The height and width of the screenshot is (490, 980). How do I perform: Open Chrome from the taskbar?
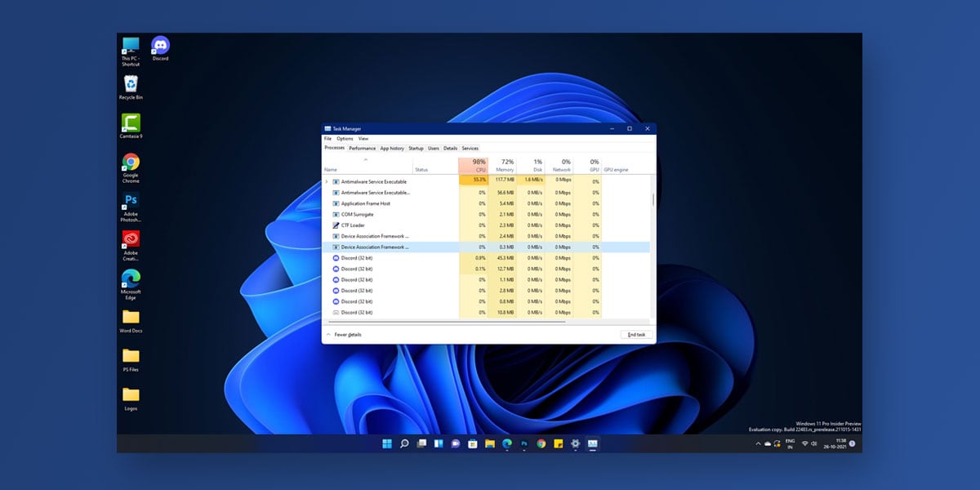coord(541,443)
